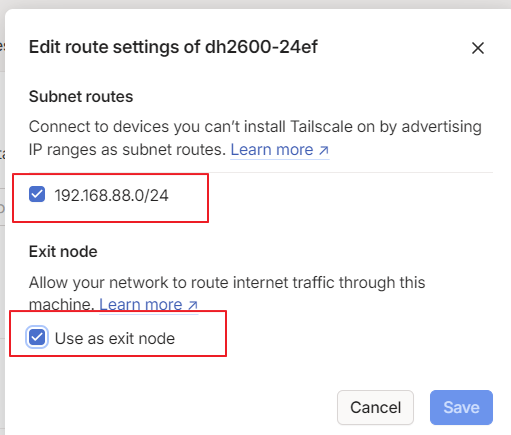Image resolution: width=511 pixels, height=435 pixels.
Task: Click external arrow icon beside Subnet routes Learn more
Action: [x=324, y=150]
